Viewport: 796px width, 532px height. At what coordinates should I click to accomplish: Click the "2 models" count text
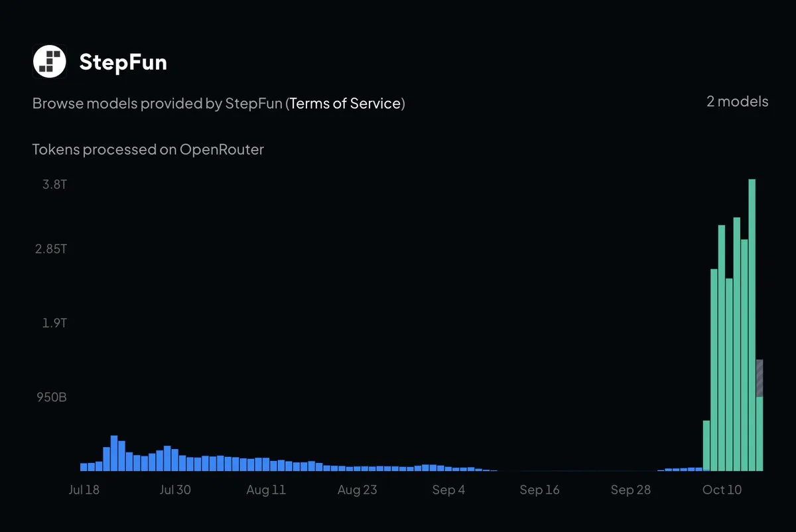(737, 101)
